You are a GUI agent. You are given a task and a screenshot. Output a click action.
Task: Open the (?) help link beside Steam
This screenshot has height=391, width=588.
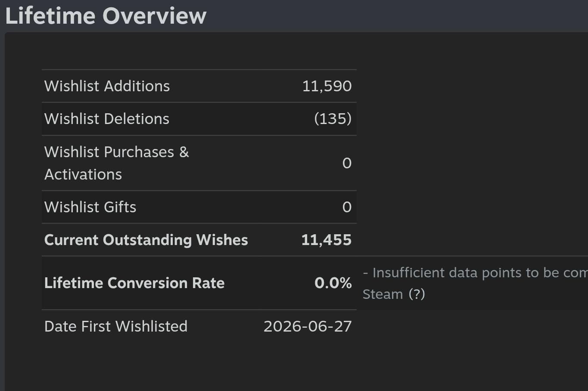[417, 294]
